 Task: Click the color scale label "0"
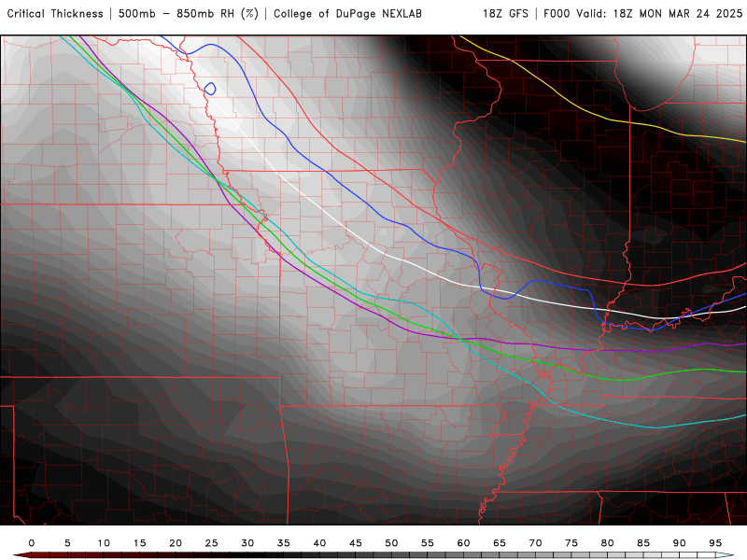pyautogui.click(x=32, y=543)
